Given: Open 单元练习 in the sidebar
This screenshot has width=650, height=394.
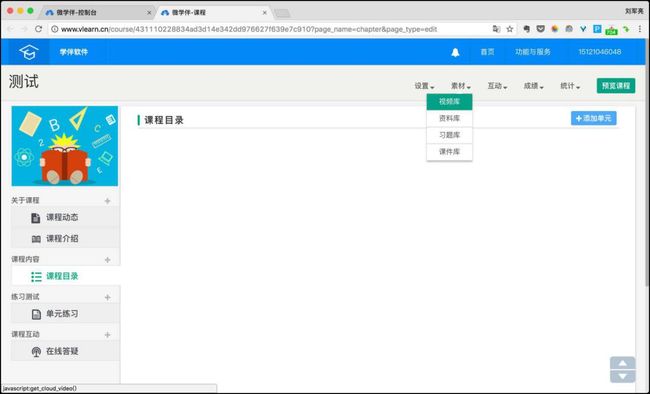Looking at the screenshot, I should point(65,314).
